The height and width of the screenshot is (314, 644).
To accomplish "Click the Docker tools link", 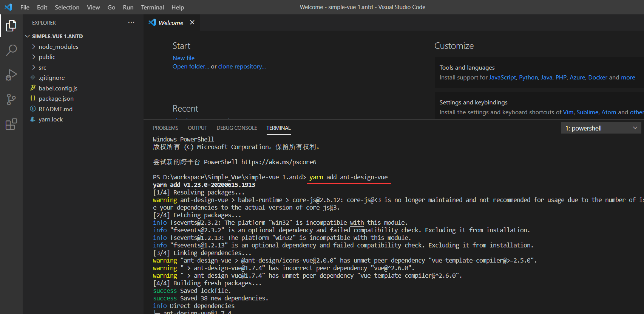I will (x=598, y=77).
